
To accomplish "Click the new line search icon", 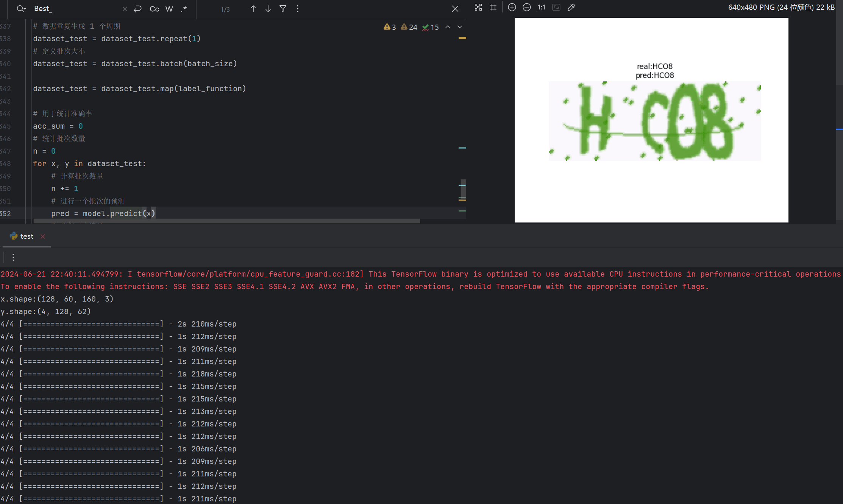I will 138,9.
